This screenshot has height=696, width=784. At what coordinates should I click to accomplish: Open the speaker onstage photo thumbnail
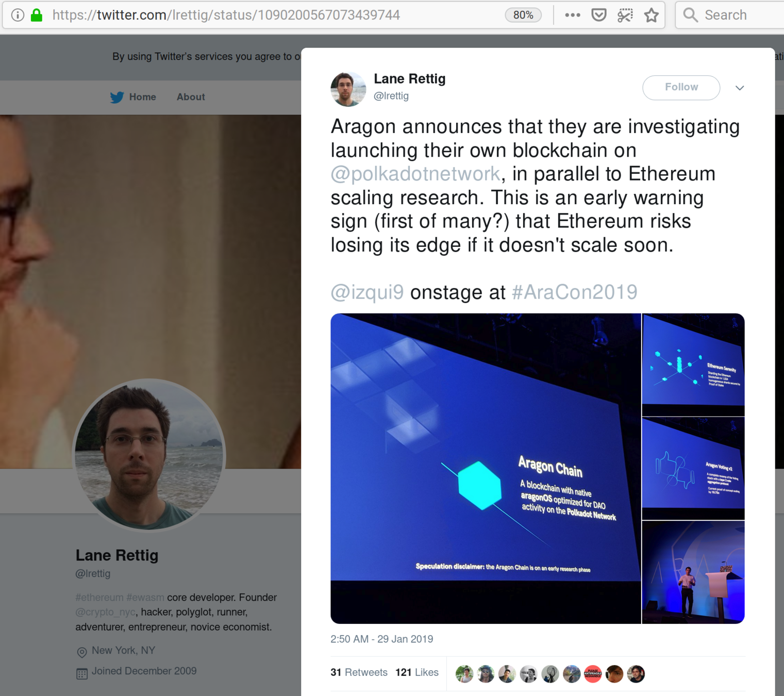click(693, 572)
